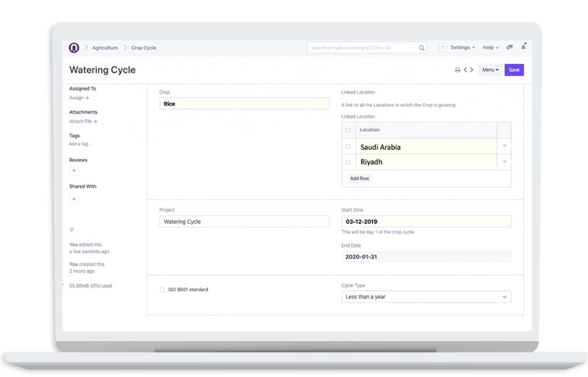The height and width of the screenshot is (377, 588).
Task: Open the chat messages icon
Action: click(509, 48)
